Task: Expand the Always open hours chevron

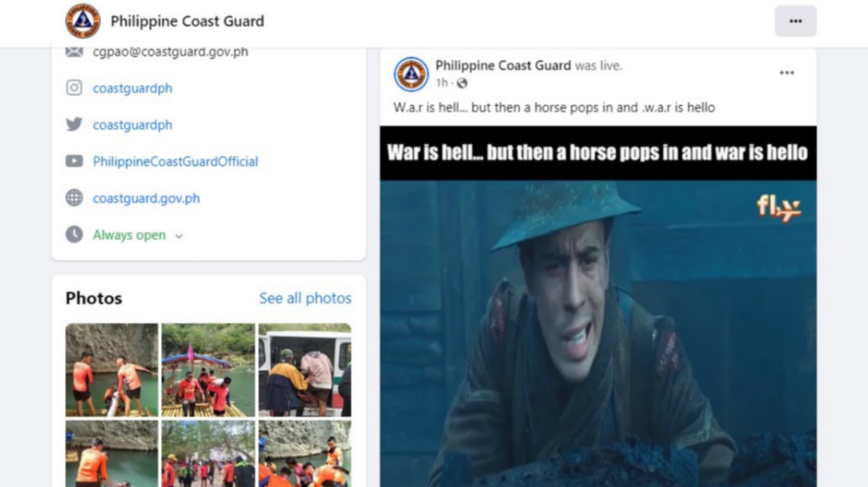Action: pyautogui.click(x=179, y=236)
